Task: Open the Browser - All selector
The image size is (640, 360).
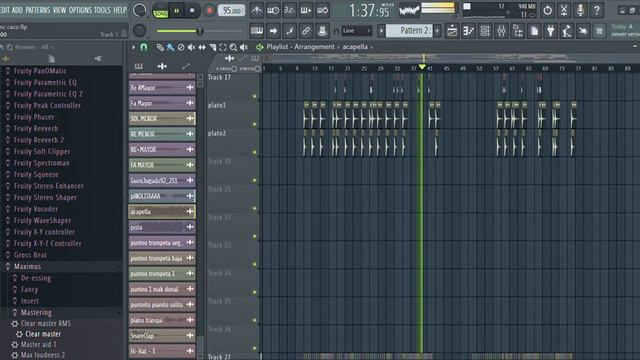Action: pyautogui.click(x=33, y=47)
